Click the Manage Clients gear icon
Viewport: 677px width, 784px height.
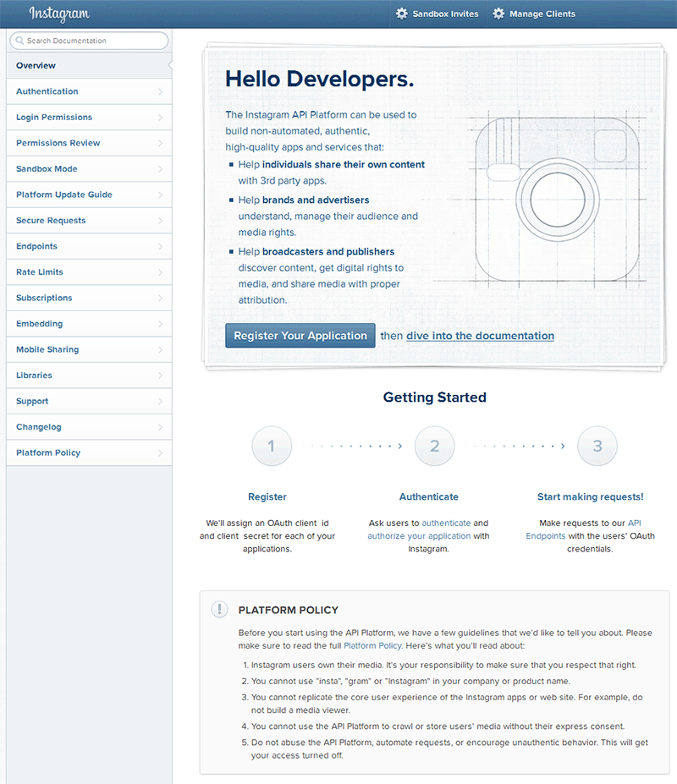(498, 14)
